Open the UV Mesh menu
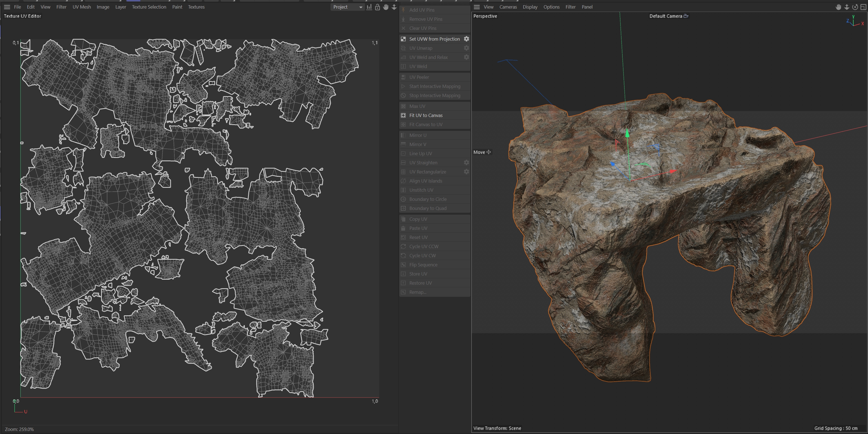Viewport: 868px width, 434px height. [82, 7]
